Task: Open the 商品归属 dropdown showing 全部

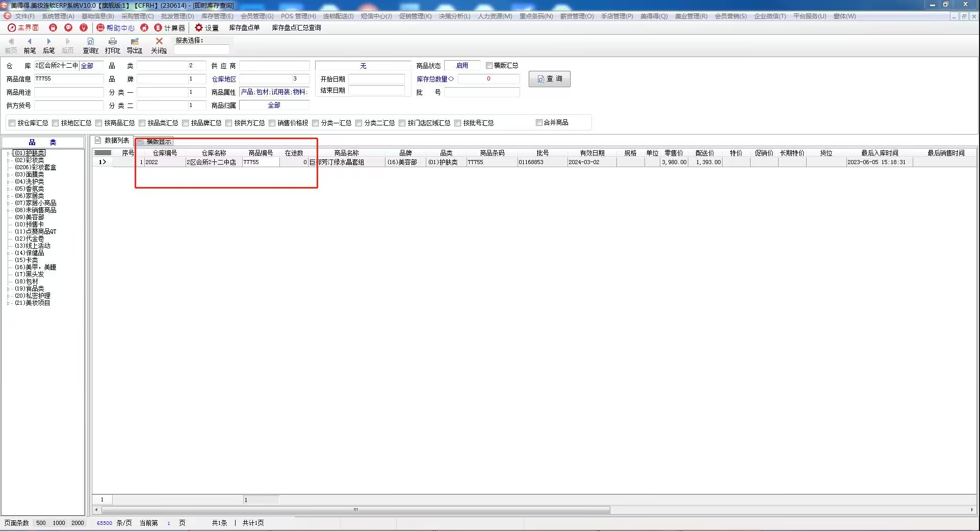Action: 274,105
